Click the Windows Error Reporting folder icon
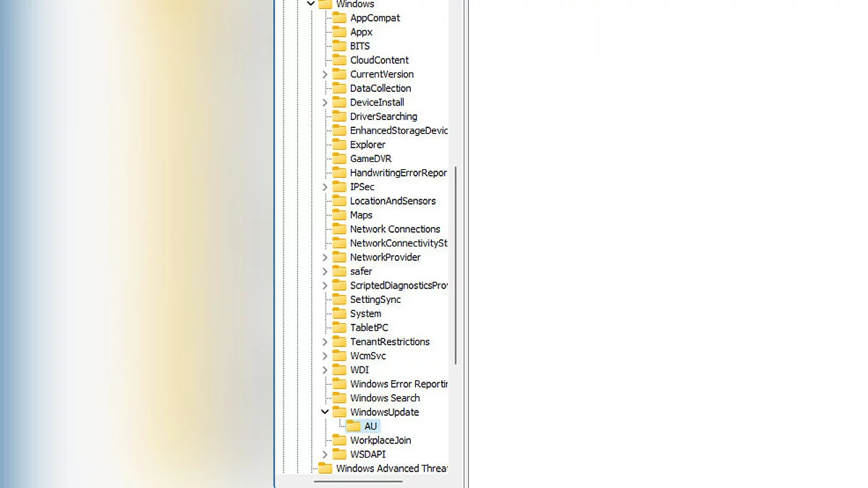Image resolution: width=868 pixels, height=488 pixels. (x=339, y=384)
